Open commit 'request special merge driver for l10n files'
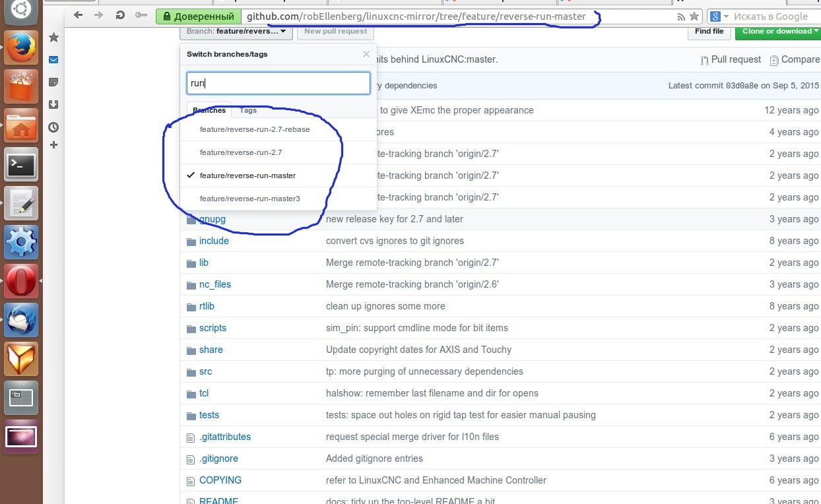Viewport: 821px width, 504px height. [412, 437]
